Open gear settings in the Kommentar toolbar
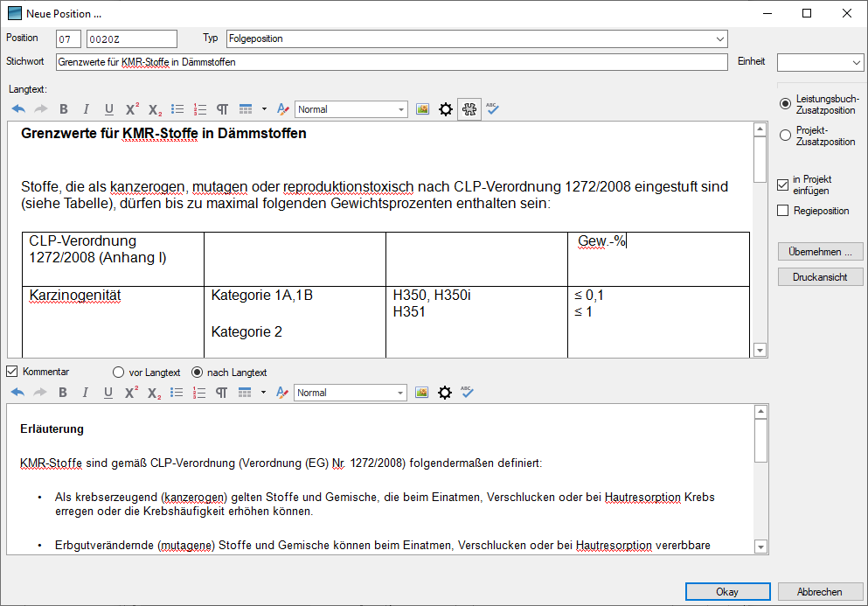This screenshot has width=868, height=606. tap(445, 393)
